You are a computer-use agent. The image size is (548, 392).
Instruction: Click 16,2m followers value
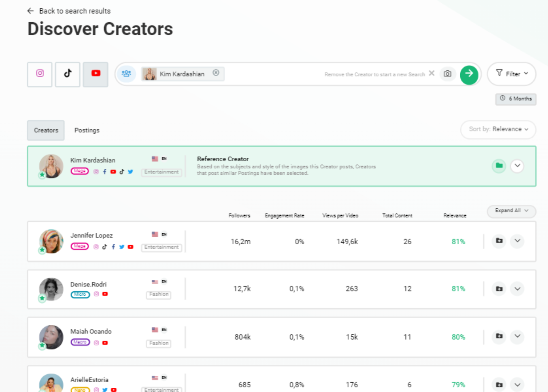[240, 241]
